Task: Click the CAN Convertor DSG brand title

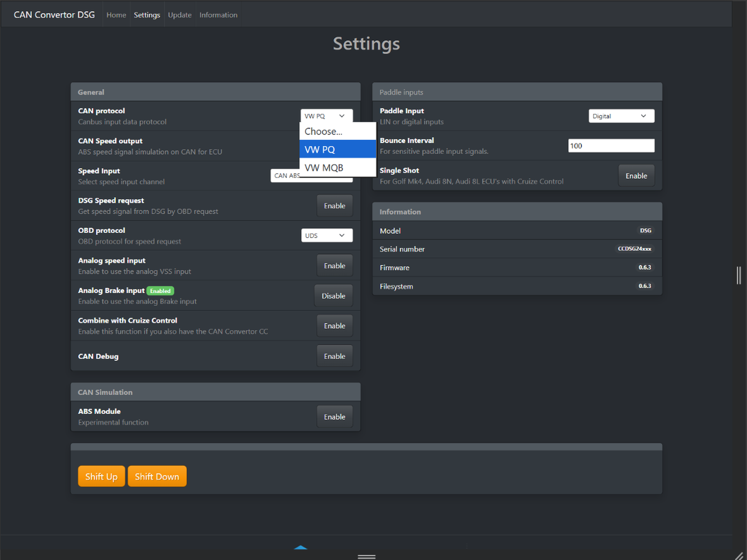Action: (x=54, y=15)
